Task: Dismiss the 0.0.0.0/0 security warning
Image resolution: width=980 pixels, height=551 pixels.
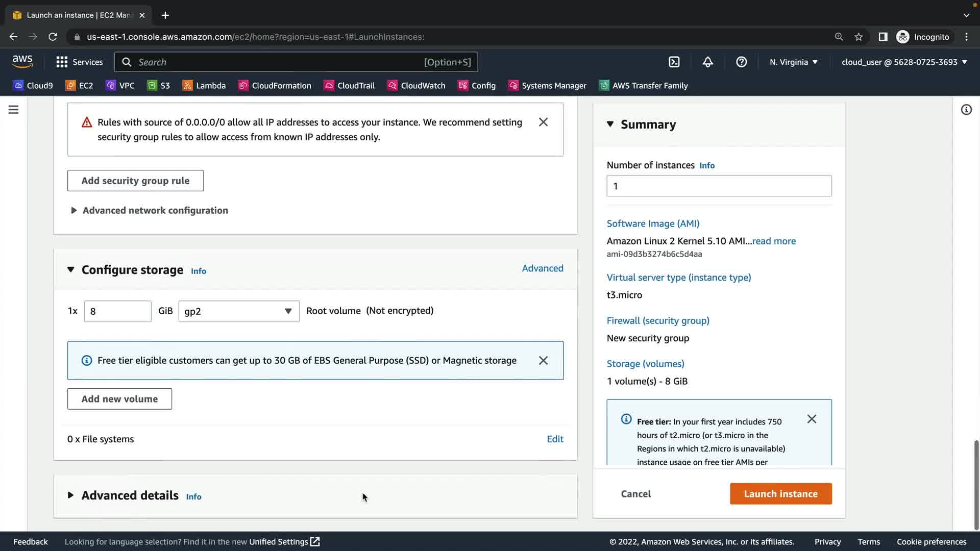Action: tap(543, 122)
